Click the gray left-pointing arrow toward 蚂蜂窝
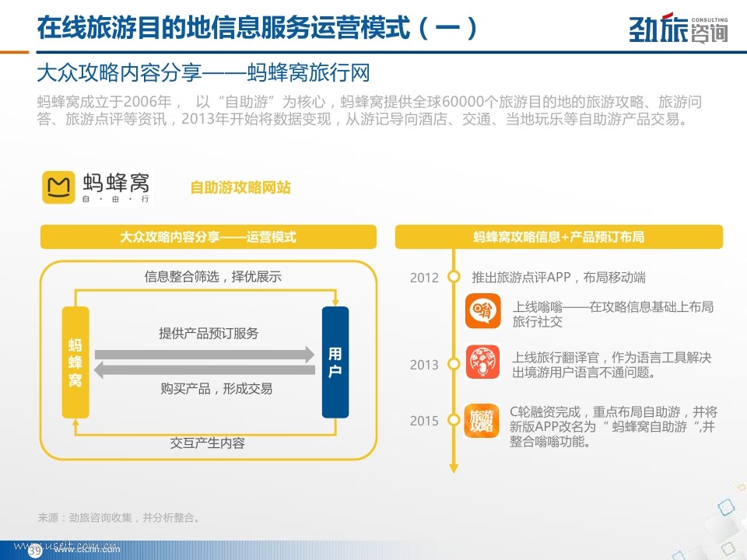This screenshot has width=747, height=560. [205, 370]
